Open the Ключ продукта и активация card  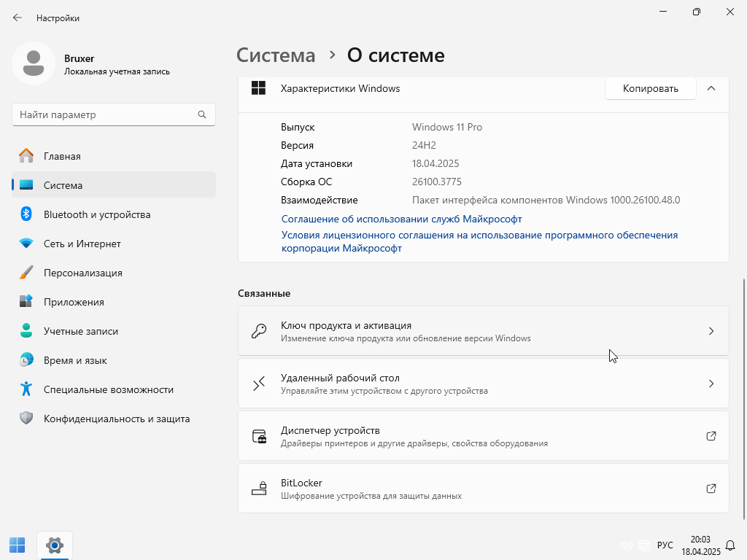click(484, 331)
